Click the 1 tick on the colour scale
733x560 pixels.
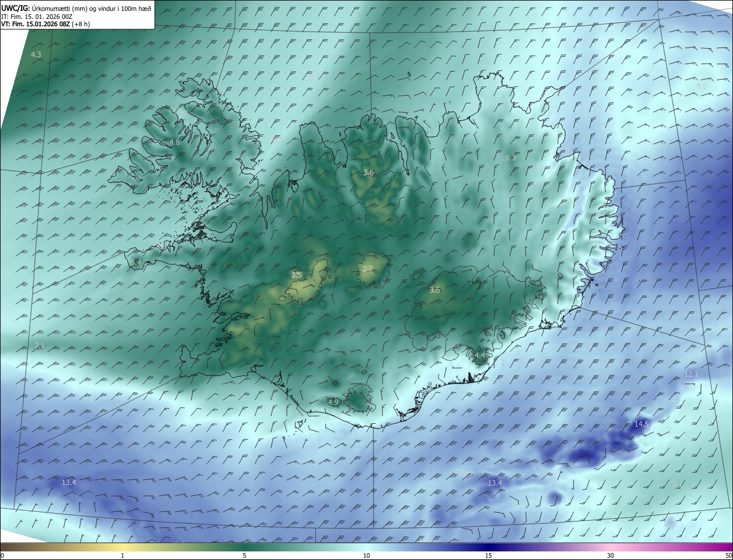point(123,555)
